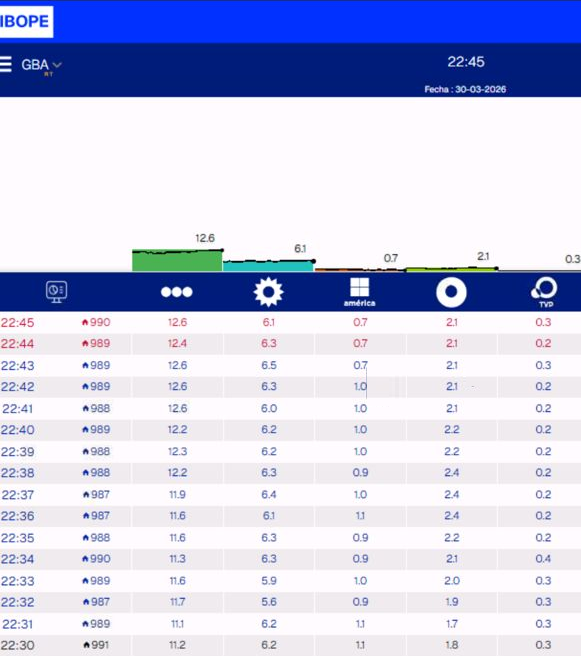
Task: Click the 12.6 label above chart
Action: click(205, 238)
